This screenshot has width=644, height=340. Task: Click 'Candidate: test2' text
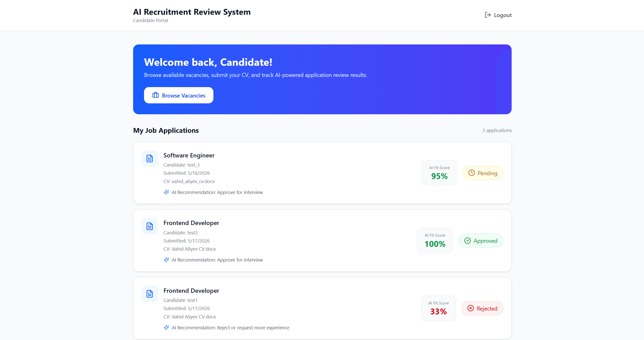180,233
